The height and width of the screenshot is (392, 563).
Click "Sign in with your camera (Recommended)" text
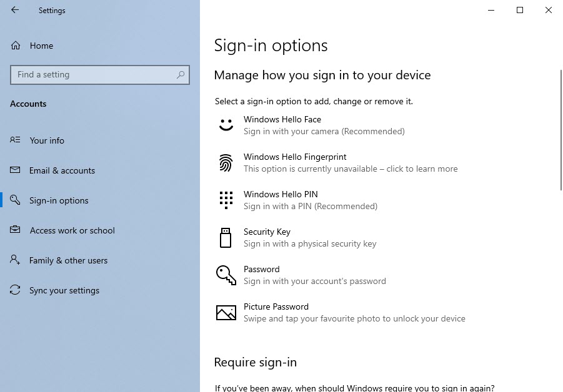coord(324,131)
